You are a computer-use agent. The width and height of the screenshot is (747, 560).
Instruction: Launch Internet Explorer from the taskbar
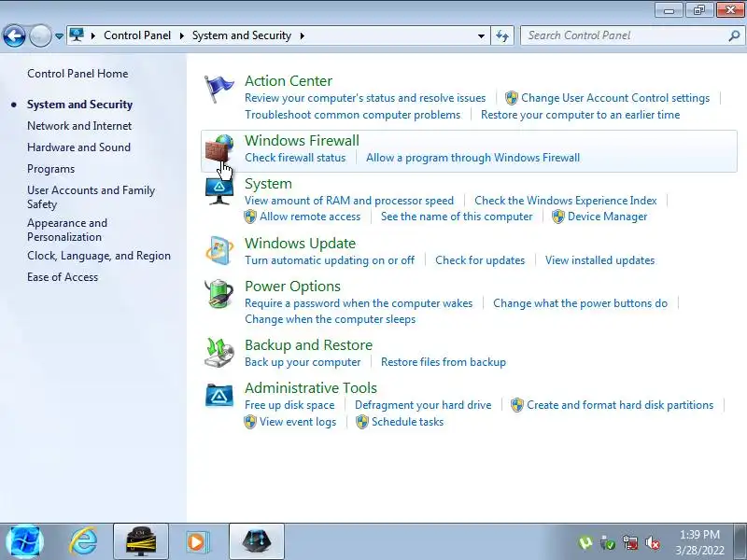84,542
